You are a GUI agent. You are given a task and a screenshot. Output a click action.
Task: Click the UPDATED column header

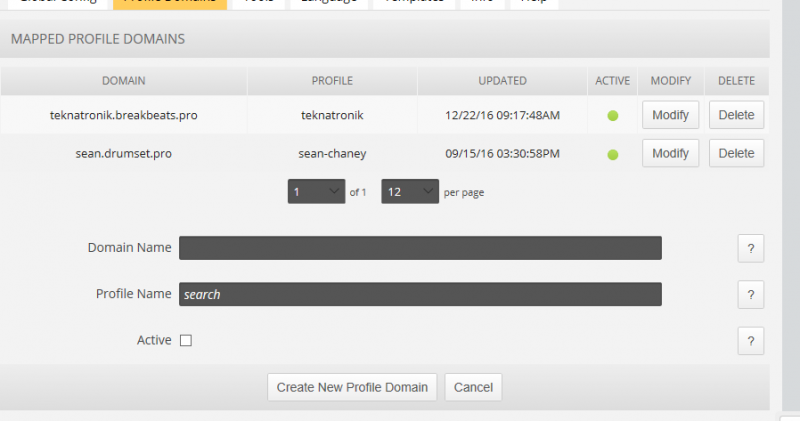(502, 81)
